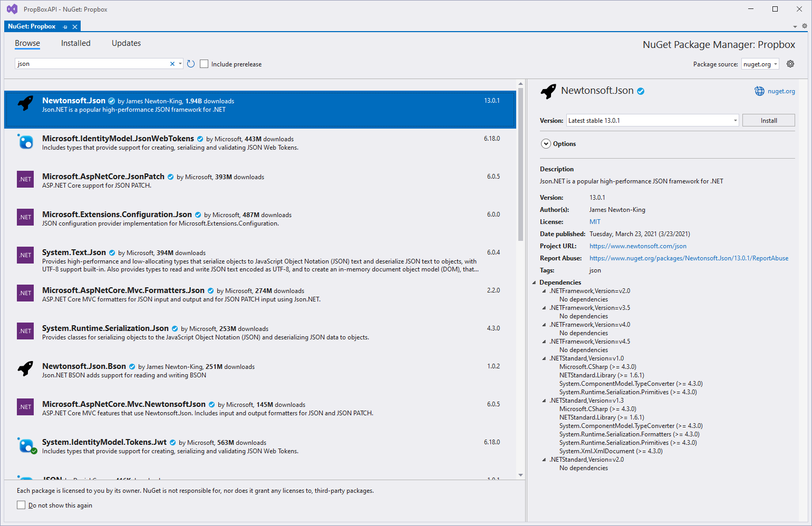Clear the json search text
Screen dimensions: 812x526
coord(172,64)
